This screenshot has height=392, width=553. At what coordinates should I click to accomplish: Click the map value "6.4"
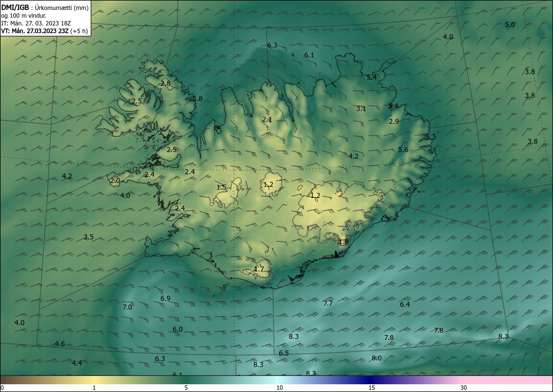[405, 305]
